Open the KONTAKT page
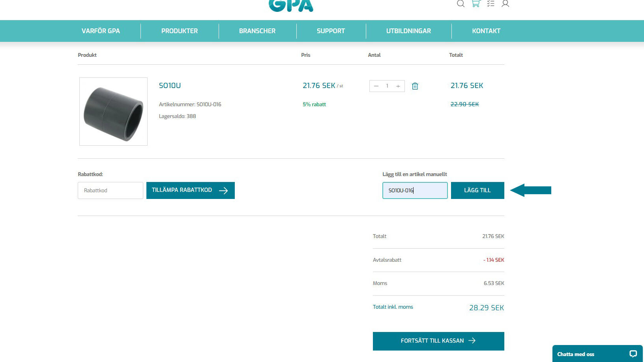 click(x=486, y=31)
